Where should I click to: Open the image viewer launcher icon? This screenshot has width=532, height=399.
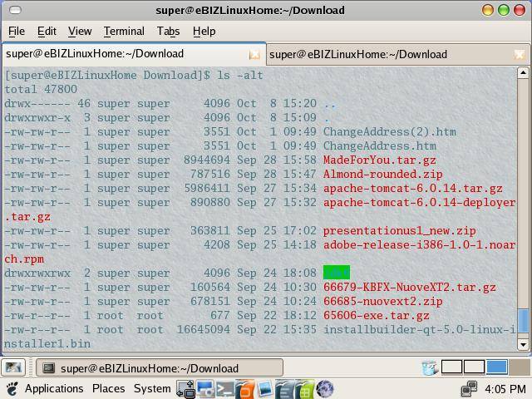[x=265, y=389]
